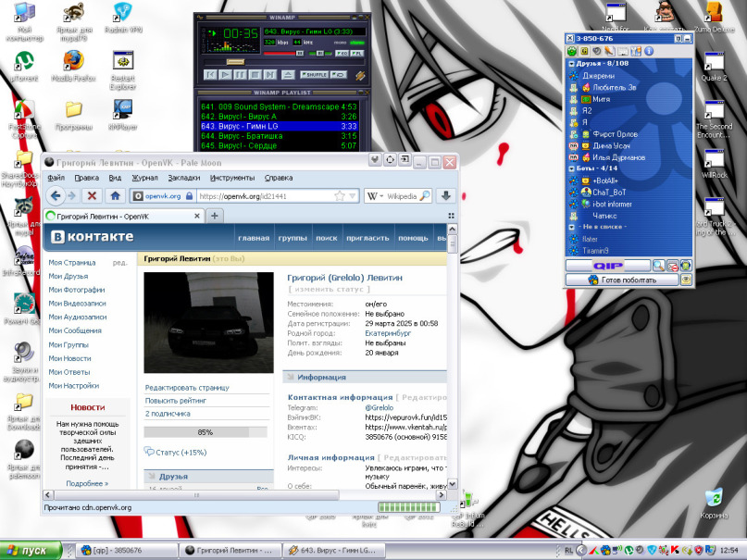
Task: Open the Инструменты menu
Action: [232, 178]
